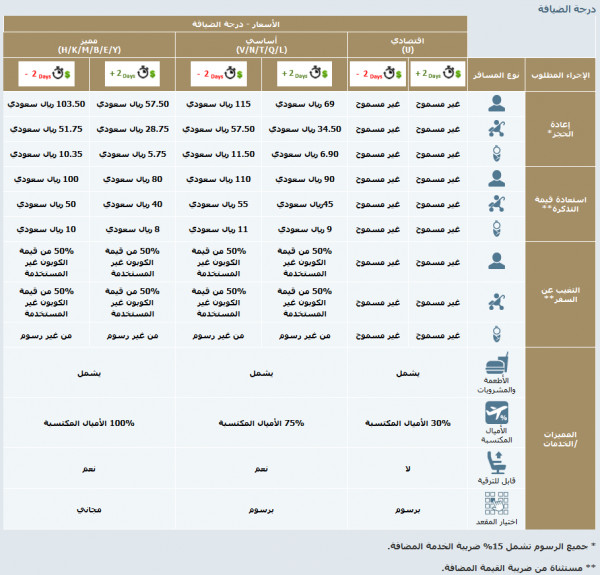Screen dimensions: 600x575
Task: Click the +2 Days timer icon under Economy (U)
Action: (435, 73)
